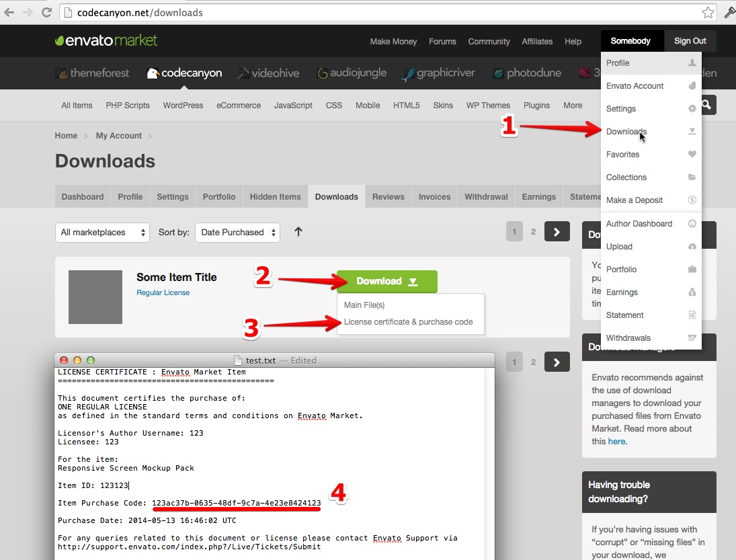The image size is (736, 560).
Task: Click the 'here' link about download managers
Action: click(617, 441)
